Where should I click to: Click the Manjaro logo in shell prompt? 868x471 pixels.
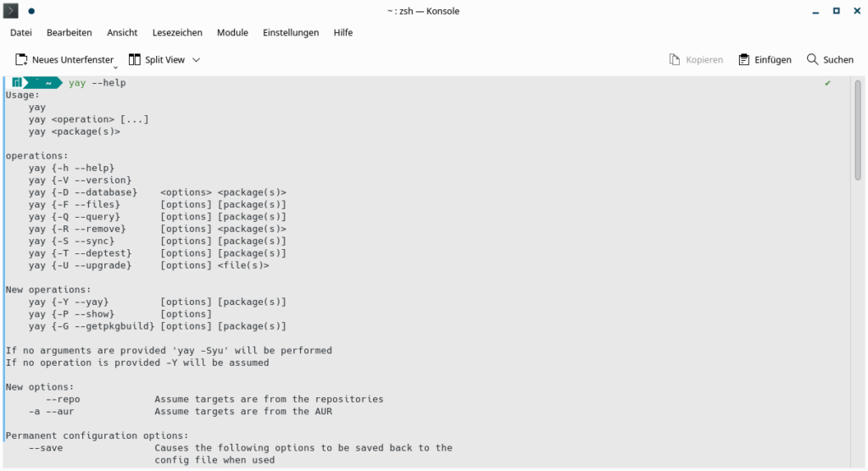tap(17, 83)
